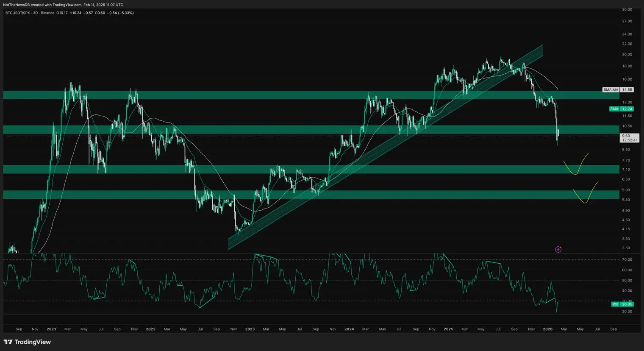Click the 3.50 price scale label
The image size is (644, 351).
[626, 248]
